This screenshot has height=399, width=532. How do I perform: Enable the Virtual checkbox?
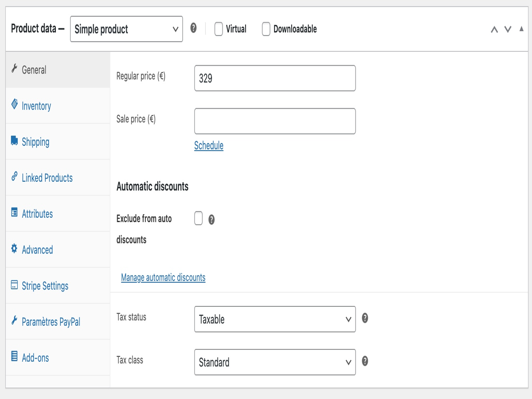click(218, 29)
